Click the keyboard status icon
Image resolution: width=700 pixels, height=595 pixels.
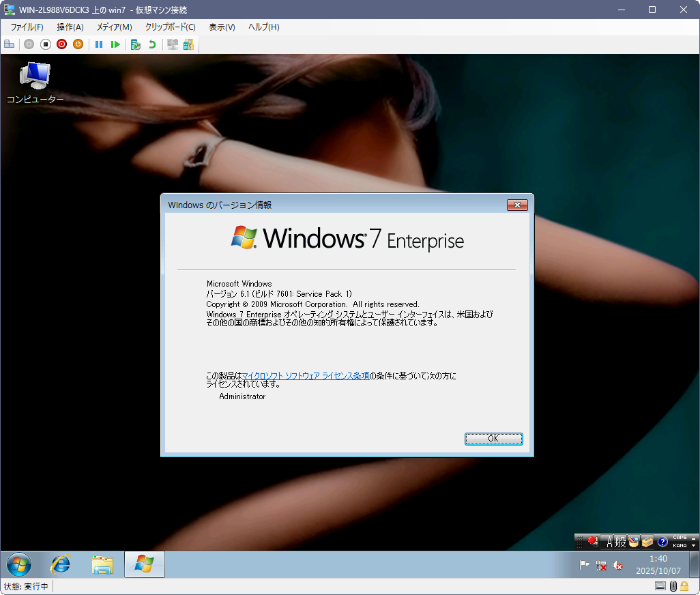pos(660,586)
